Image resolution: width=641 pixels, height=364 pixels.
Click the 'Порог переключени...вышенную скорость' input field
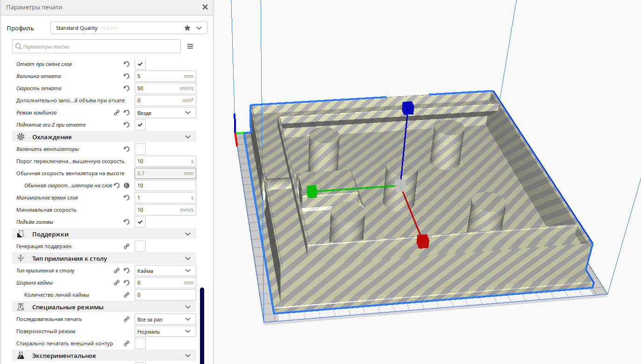click(165, 161)
